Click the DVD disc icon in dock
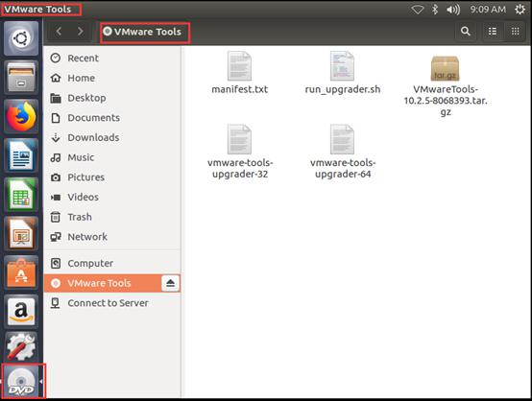 click(21, 382)
